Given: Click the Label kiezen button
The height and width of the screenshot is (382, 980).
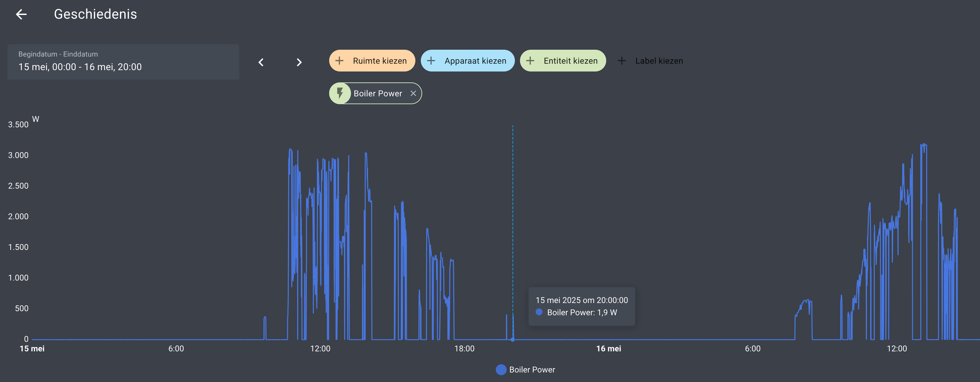Looking at the screenshot, I should pos(659,61).
